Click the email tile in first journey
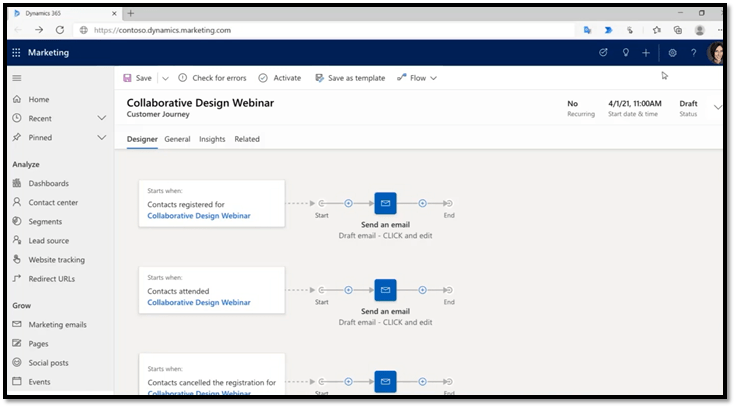 [x=385, y=203]
